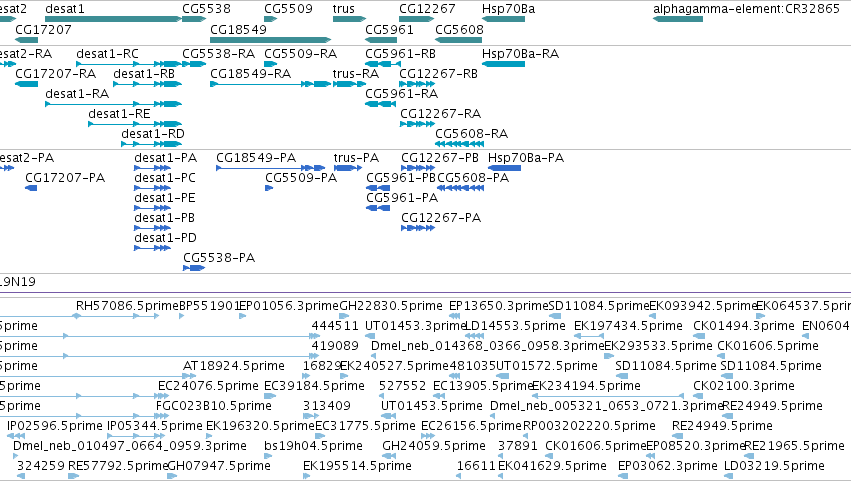Image resolution: width=851 pixels, height=481 pixels.
Task: Select the BP551901 EST label
Action: (x=209, y=306)
